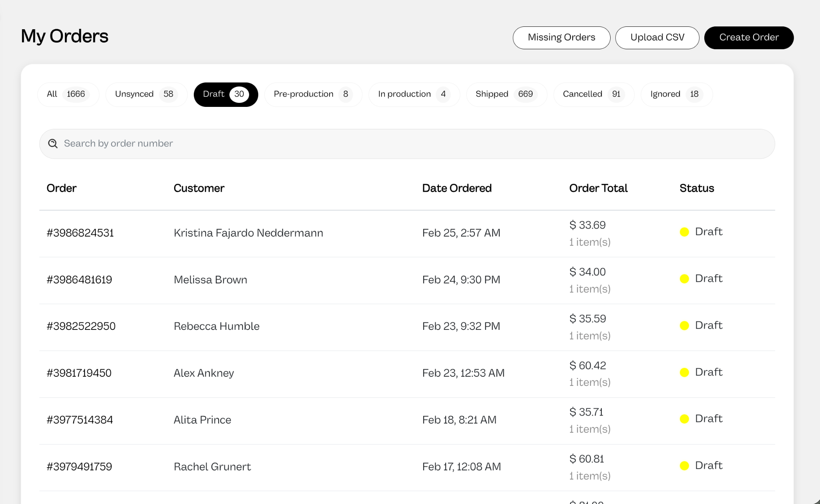Viewport: 820px width, 504px height.
Task: Show orders In production
Action: 414,94
